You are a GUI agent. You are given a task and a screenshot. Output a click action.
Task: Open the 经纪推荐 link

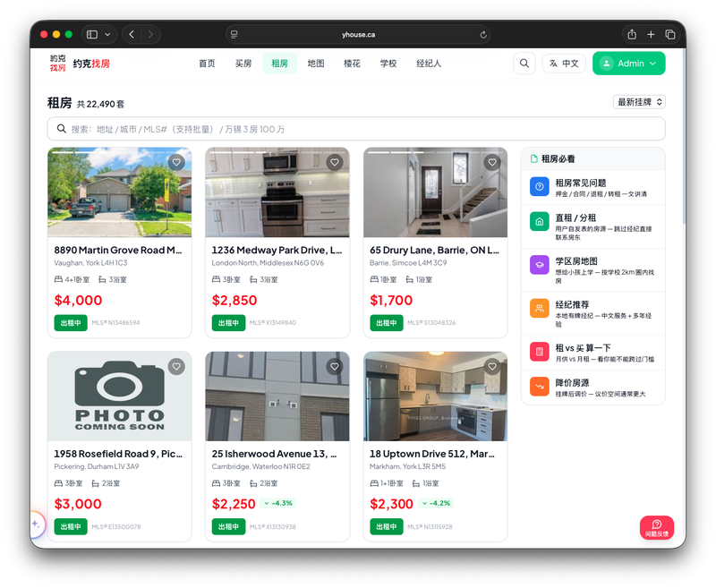[593, 313]
